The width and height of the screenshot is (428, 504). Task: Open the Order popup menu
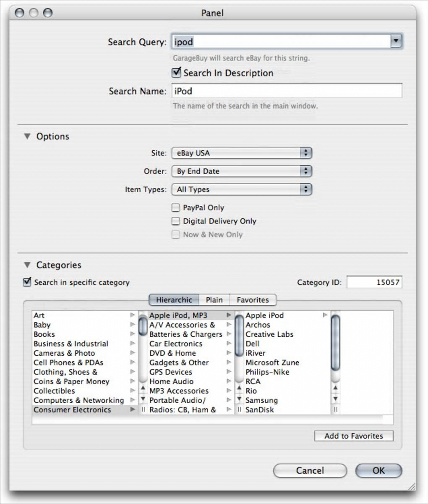coord(242,171)
